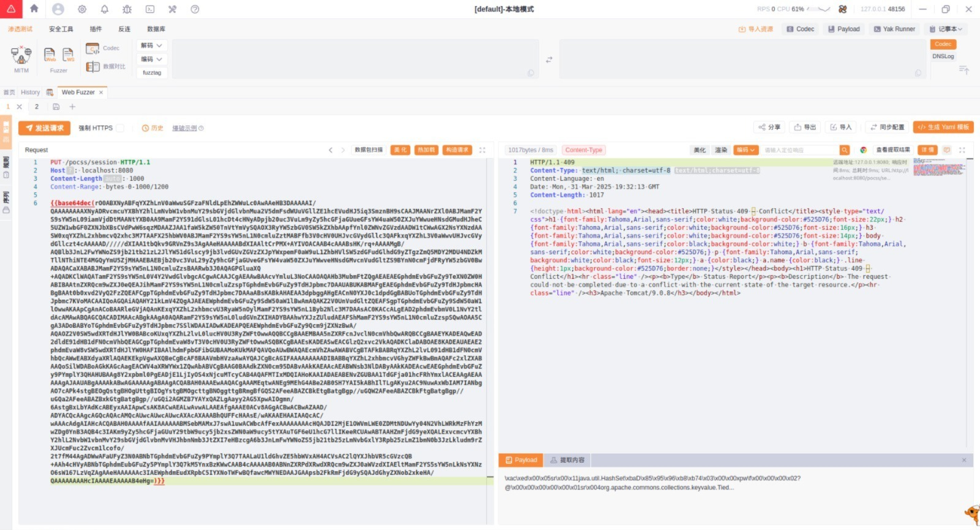Click the 导入资源 import resource link
Screen dimensions: 980x530
coord(756,29)
